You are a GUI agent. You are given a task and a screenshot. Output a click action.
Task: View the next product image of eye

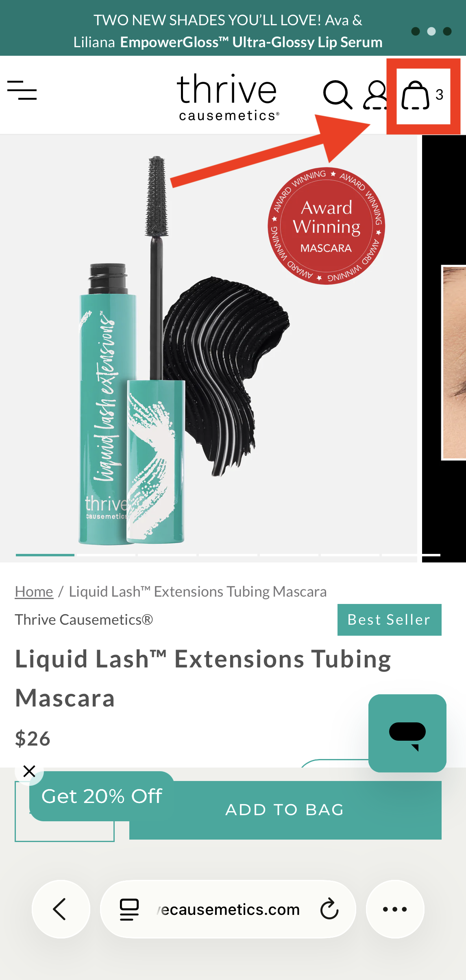coord(444,349)
